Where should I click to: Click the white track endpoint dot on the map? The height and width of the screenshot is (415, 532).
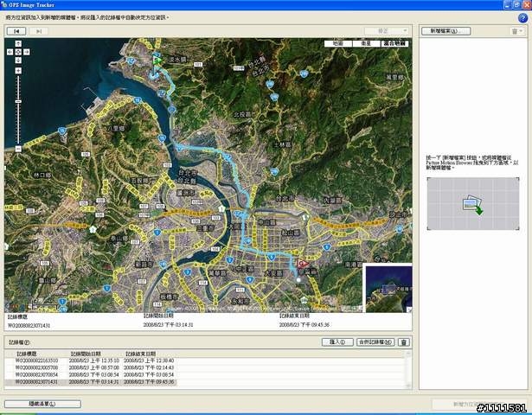click(298, 280)
